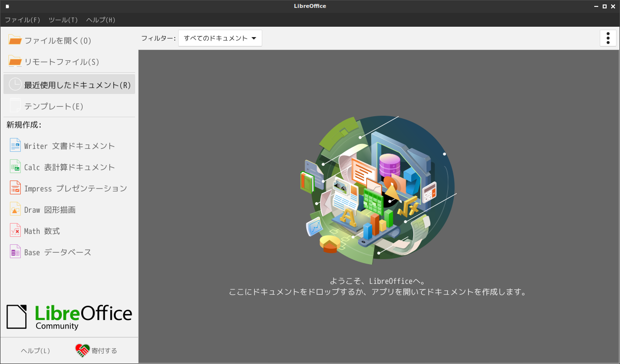Create a new Calc 表計算ドキュメント

pos(69,167)
